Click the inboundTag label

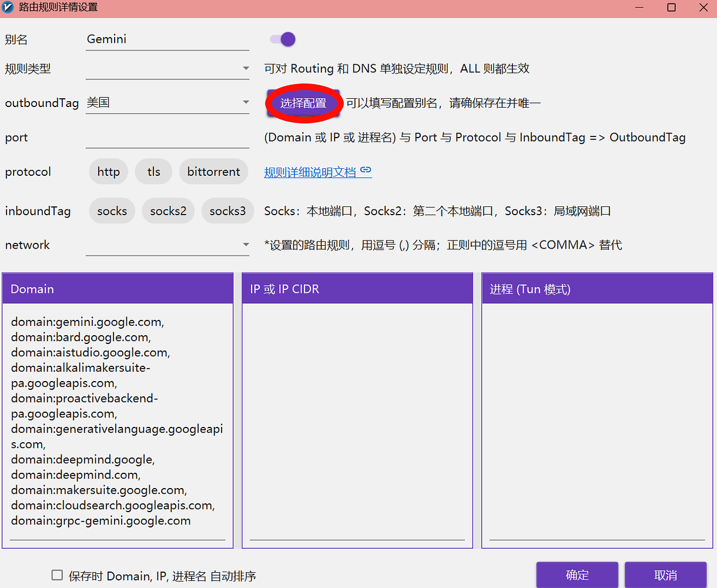38,211
